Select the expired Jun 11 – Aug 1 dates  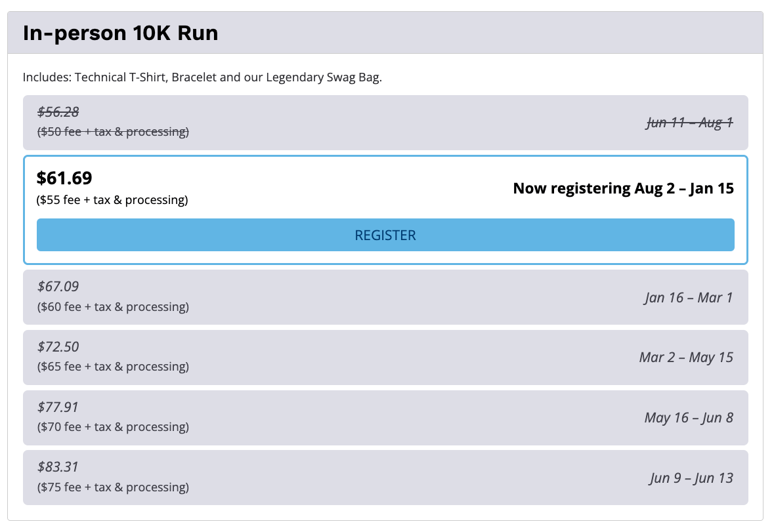(689, 123)
